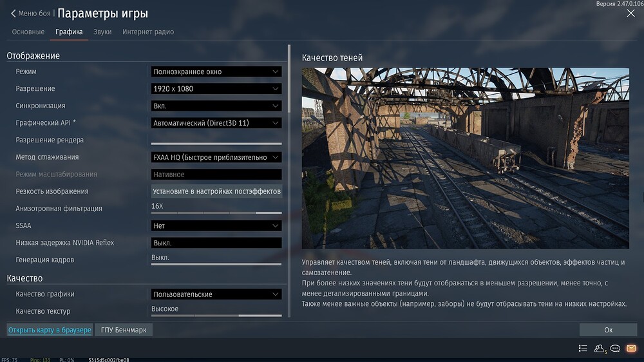
Task: Expand the Разрешение dropdown 1920 x 1080
Action: (216, 89)
